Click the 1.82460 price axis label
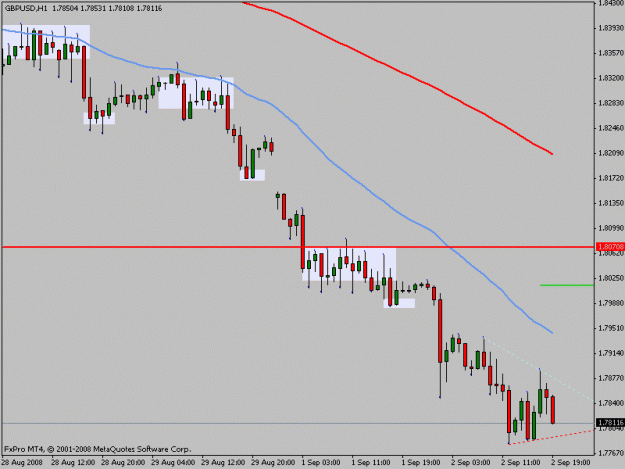625x469 pixels. tap(611, 128)
